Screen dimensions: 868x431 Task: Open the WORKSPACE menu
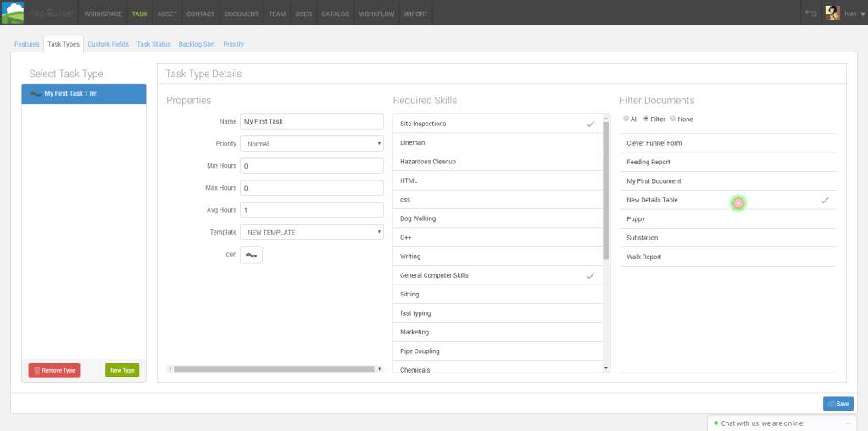coord(103,14)
